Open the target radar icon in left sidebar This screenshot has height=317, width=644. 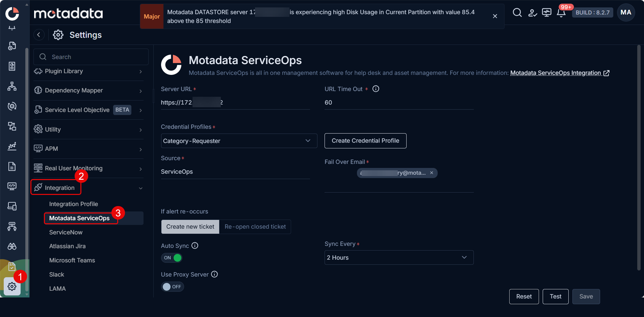tap(12, 106)
